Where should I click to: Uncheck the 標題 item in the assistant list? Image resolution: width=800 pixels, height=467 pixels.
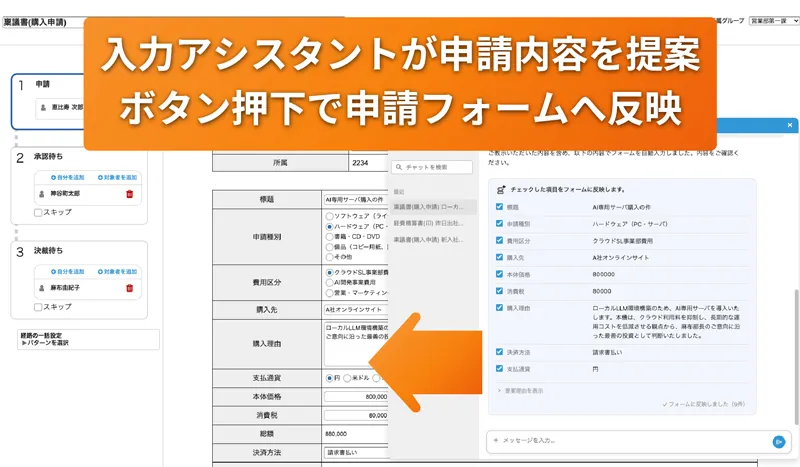[499, 207]
